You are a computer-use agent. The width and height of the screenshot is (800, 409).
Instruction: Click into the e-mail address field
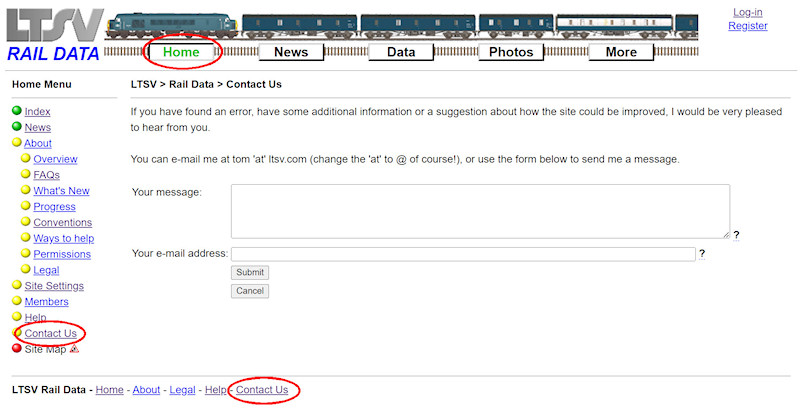[462, 254]
